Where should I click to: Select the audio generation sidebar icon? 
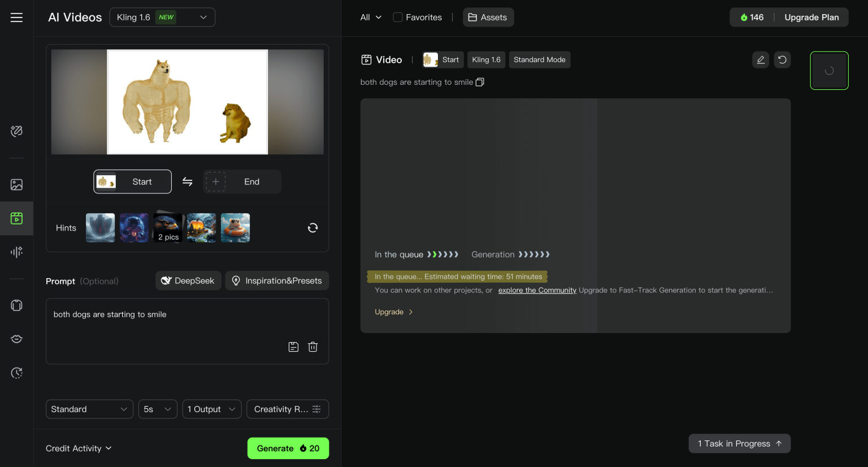pos(16,252)
